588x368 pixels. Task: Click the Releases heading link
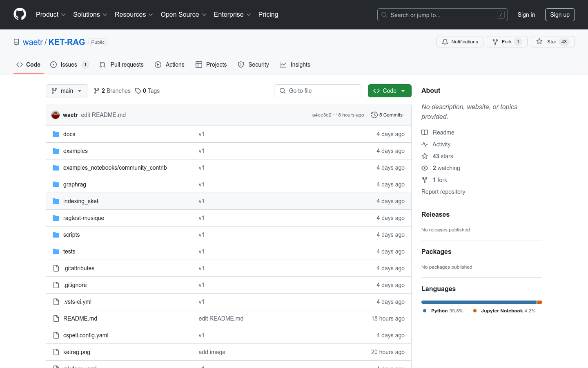tap(435, 214)
